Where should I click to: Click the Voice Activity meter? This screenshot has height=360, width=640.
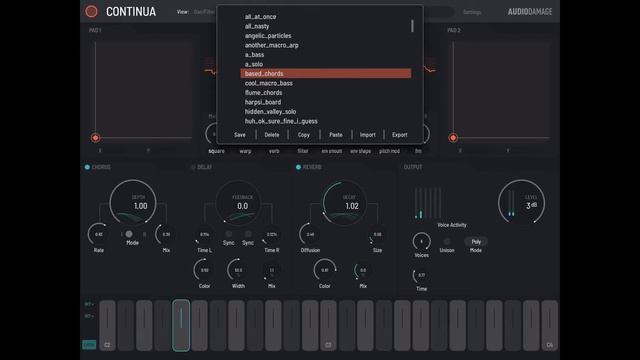coord(428,203)
